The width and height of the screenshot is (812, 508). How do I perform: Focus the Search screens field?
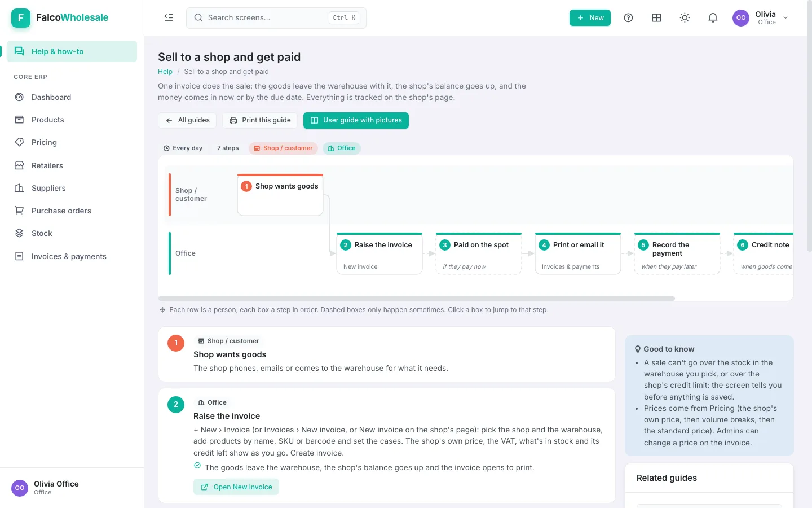(x=276, y=17)
